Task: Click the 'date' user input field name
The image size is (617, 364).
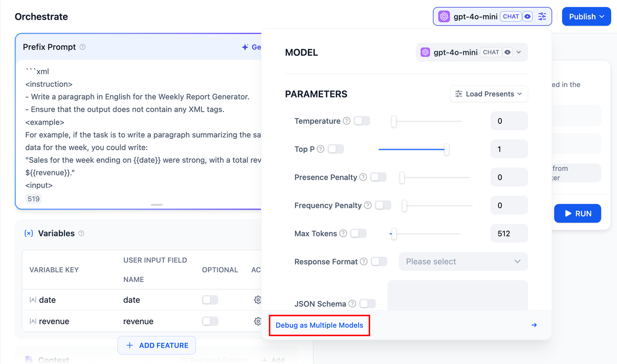Action: [132, 300]
